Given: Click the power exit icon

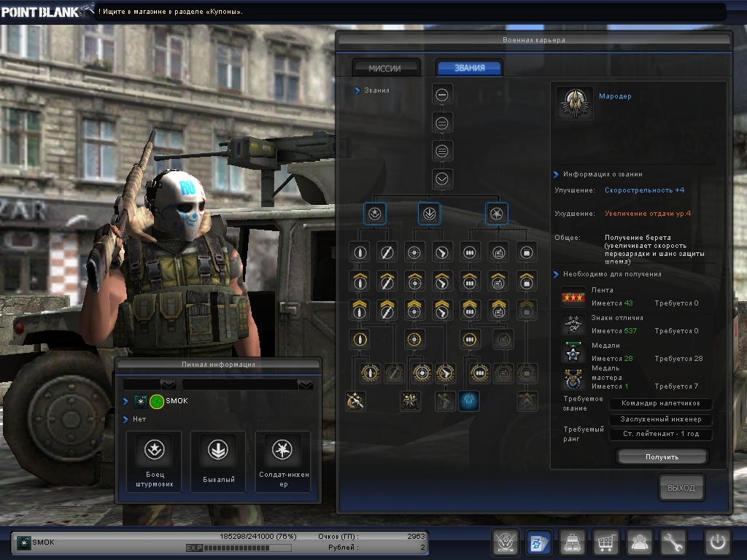Looking at the screenshot, I should tap(718, 542).
